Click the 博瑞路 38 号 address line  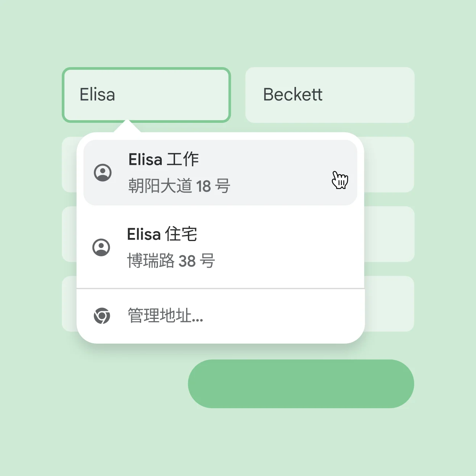pos(171,261)
